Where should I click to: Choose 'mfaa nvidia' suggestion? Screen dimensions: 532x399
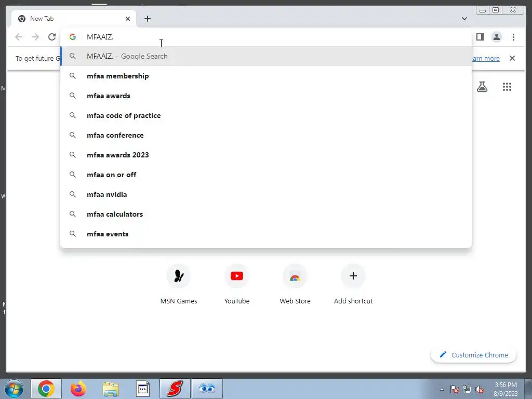click(x=266, y=194)
